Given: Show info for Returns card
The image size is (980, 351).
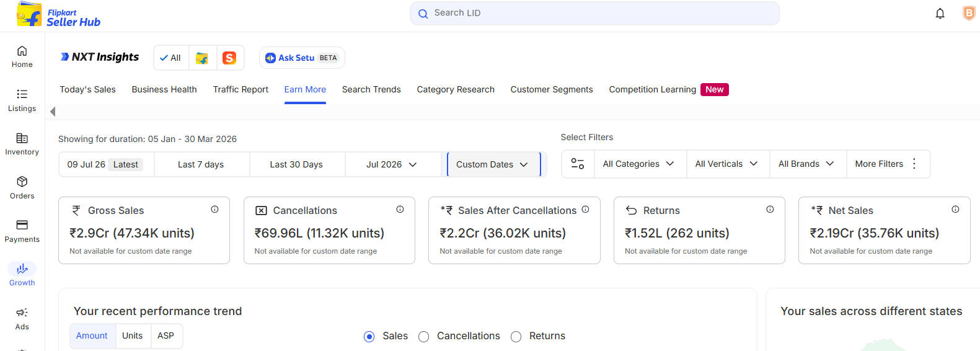Looking at the screenshot, I should point(770,210).
